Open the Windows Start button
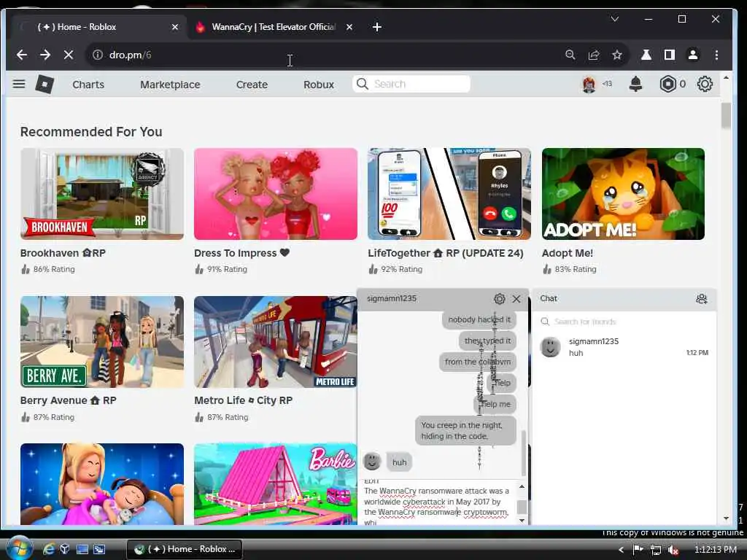This screenshot has height=560, width=747. tap(19, 548)
